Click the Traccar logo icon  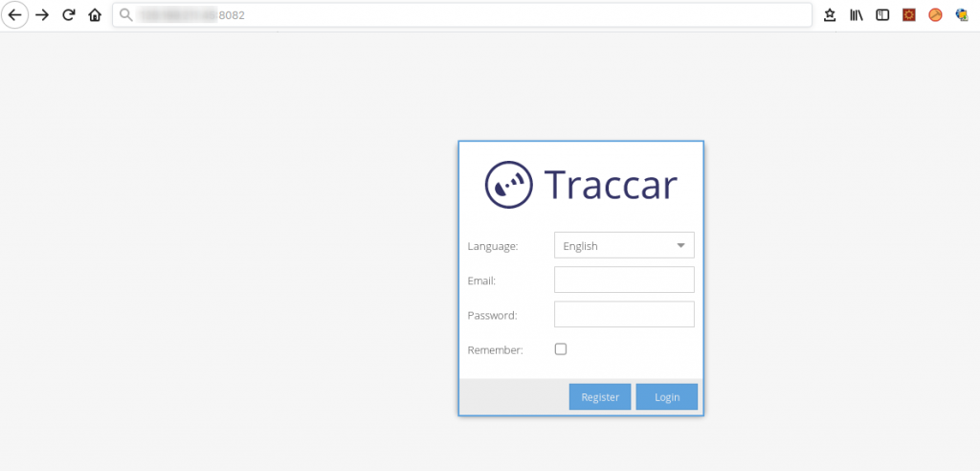pos(509,185)
